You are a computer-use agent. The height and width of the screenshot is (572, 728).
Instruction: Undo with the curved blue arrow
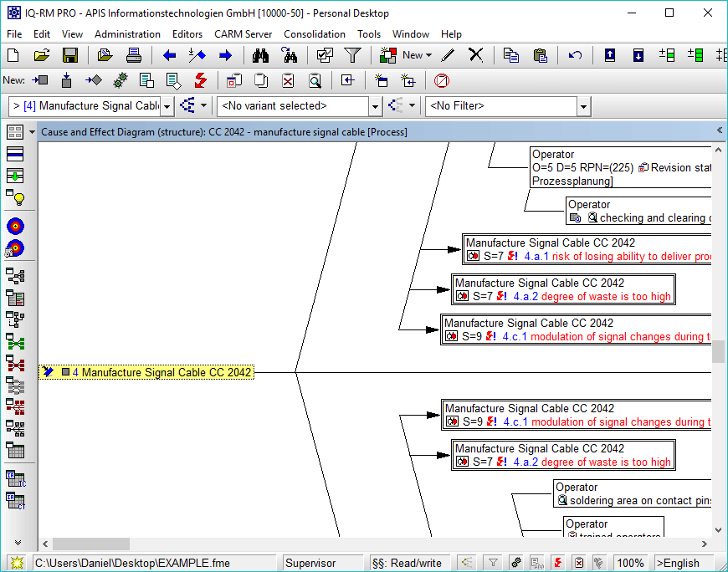575,56
